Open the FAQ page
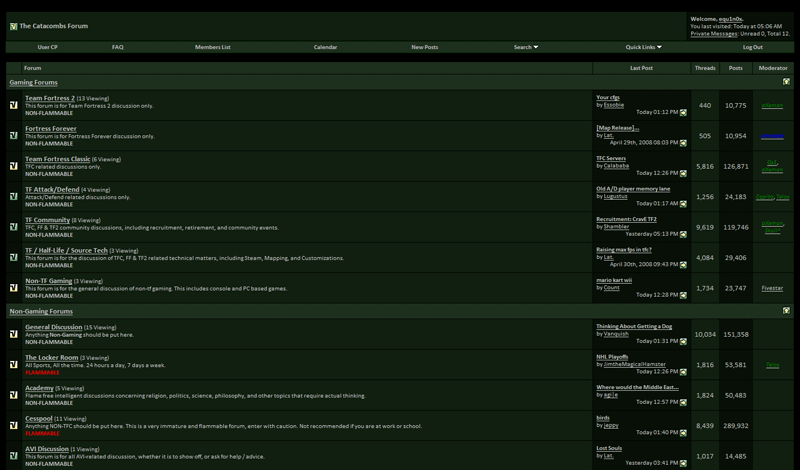Viewport: 800px width, 470px height. pos(117,47)
